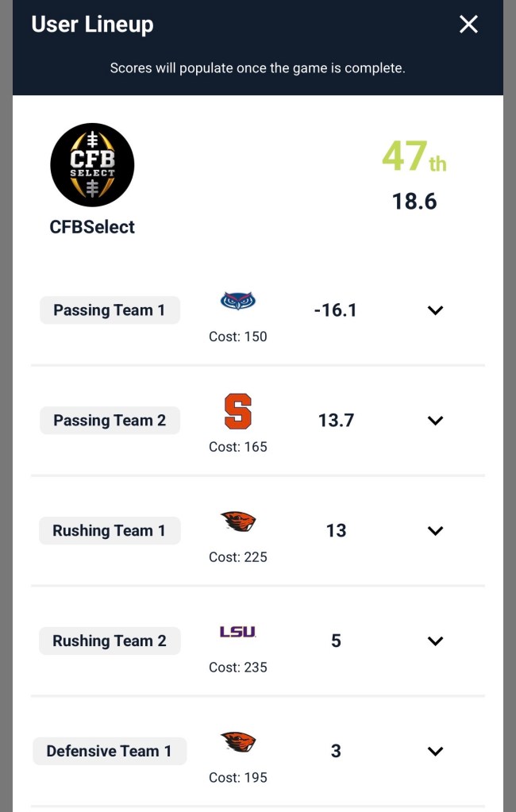Select the Passing Team 1 label
The height and width of the screenshot is (812, 516).
pyautogui.click(x=110, y=310)
